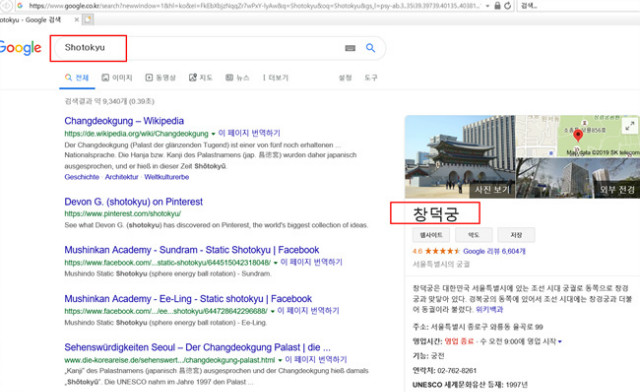Click the blue magnifier search icon
The image size is (640, 392).
click(x=370, y=48)
